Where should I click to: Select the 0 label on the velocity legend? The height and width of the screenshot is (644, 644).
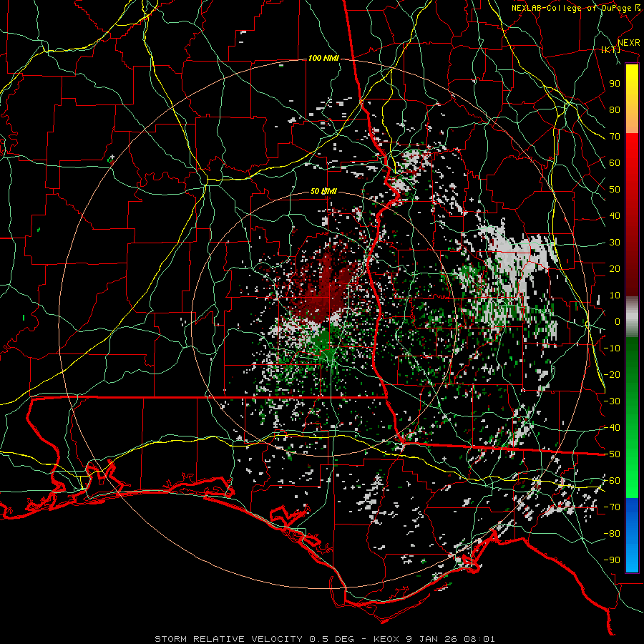tap(618, 322)
